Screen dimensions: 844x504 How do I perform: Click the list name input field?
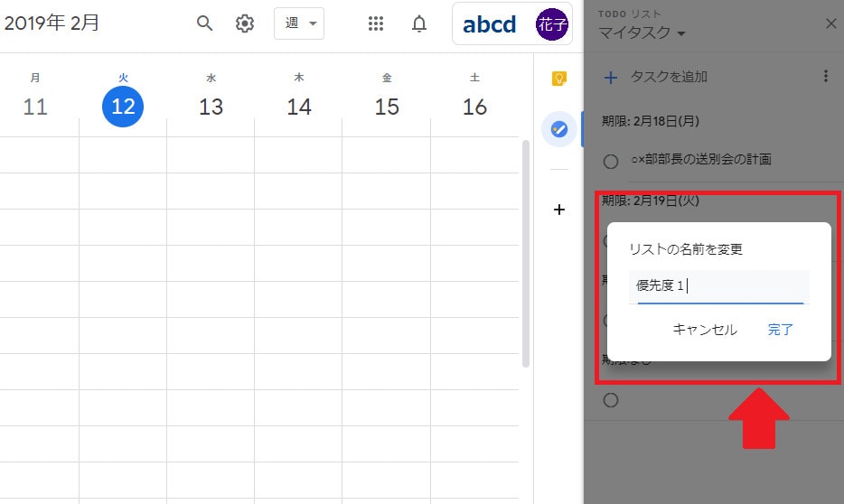tap(718, 286)
